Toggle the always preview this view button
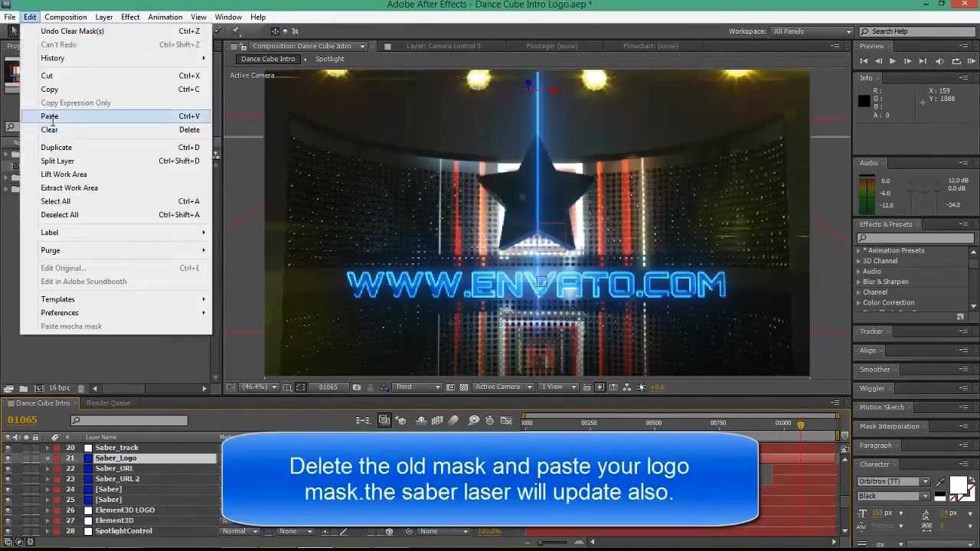The width and height of the screenshot is (980, 551). [x=230, y=387]
